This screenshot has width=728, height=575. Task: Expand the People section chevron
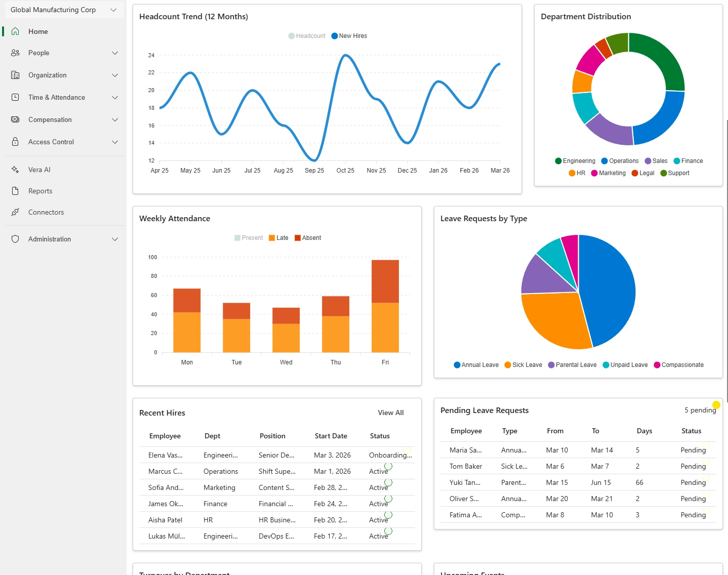pos(115,53)
